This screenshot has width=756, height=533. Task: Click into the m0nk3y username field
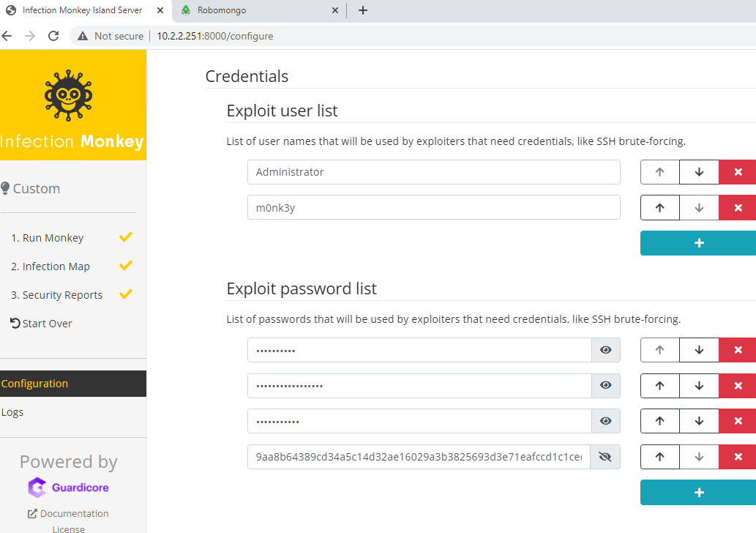point(433,207)
